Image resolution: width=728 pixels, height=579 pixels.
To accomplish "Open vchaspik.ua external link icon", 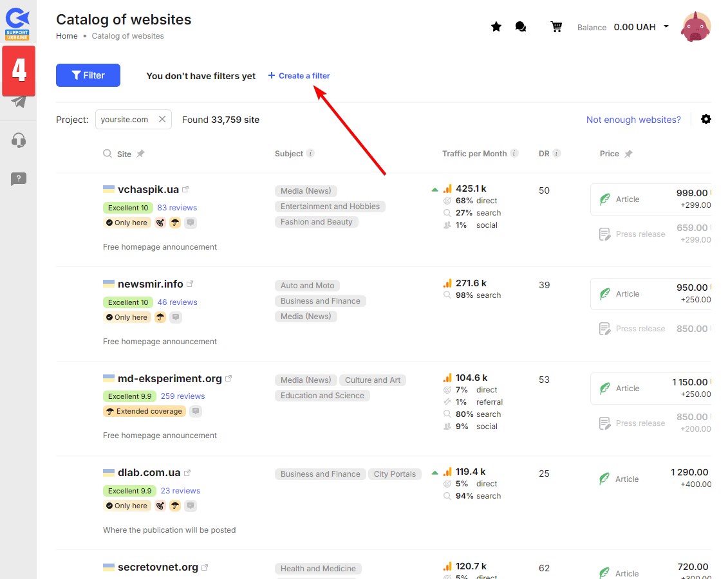I will click(185, 190).
